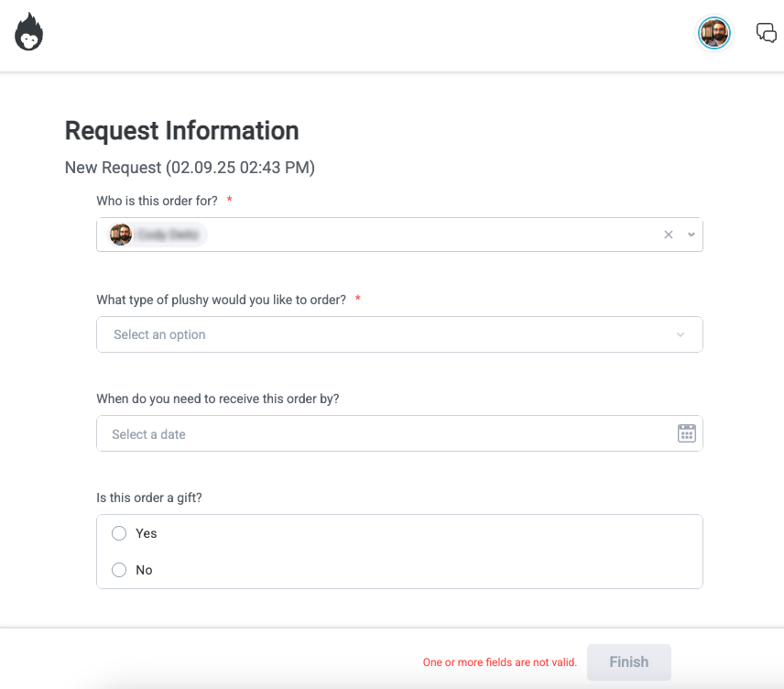Open the chat messages icon
Image resolution: width=784 pixels, height=689 pixels.
tap(766, 33)
